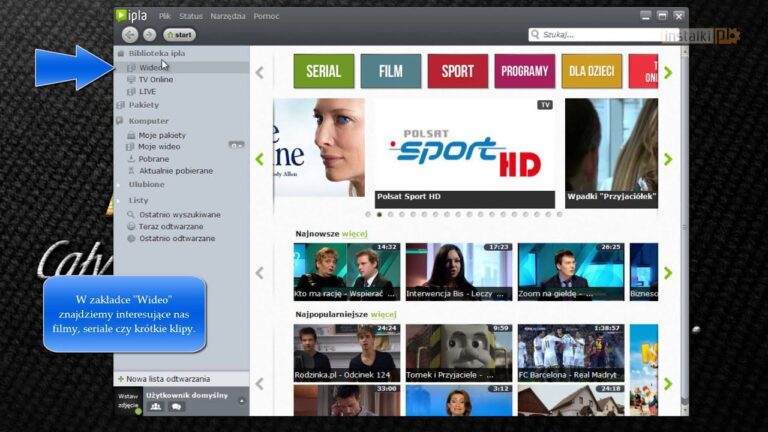768x432 pixels.
Task: Open the więcej link next to Najnowsze
Action: [x=355, y=233]
